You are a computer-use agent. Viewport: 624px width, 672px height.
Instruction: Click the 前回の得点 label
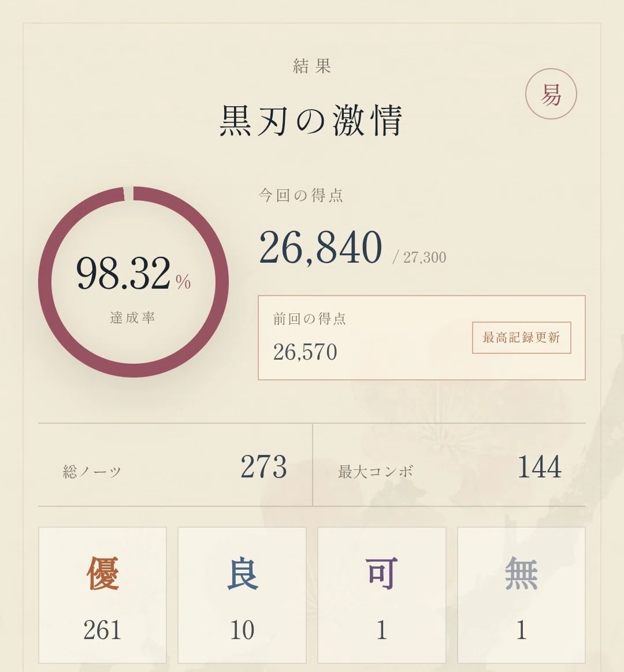[310, 319]
